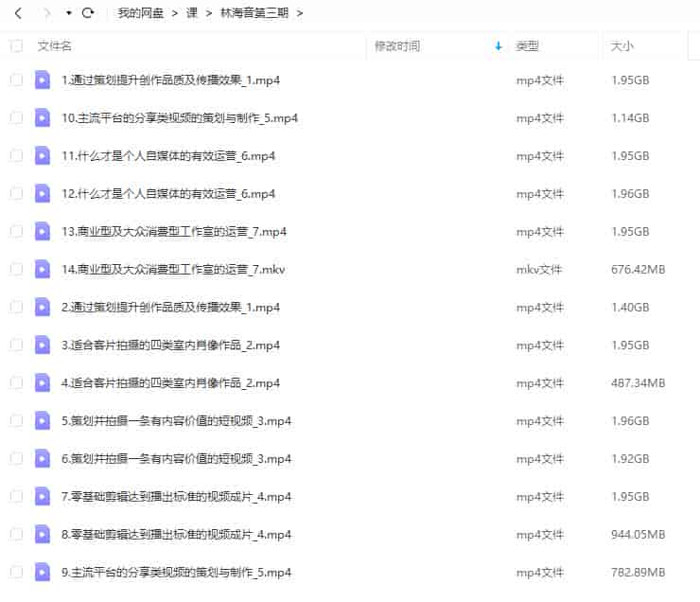Check the box for 2.通过策划提升创作品质 file
Image resolution: width=700 pixels, height=602 pixels.
click(x=16, y=308)
